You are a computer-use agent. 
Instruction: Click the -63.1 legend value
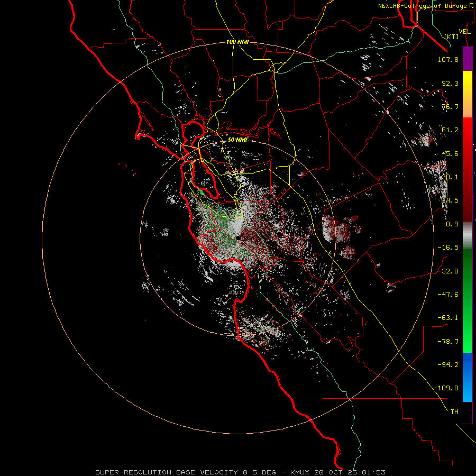pos(448,318)
